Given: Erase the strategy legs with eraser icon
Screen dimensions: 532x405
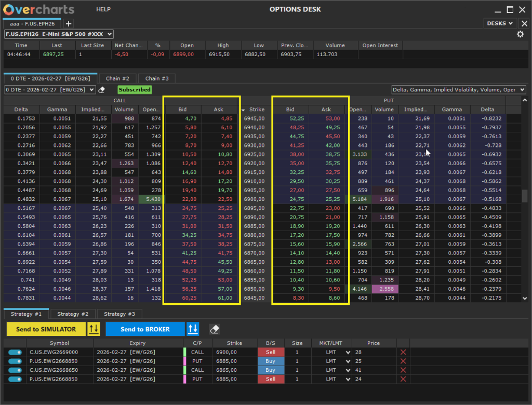Looking at the screenshot, I should (214, 329).
